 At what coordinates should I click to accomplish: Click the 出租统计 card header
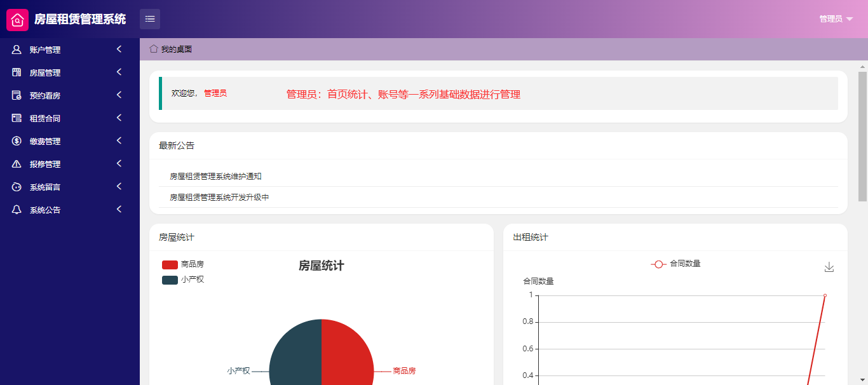point(675,237)
